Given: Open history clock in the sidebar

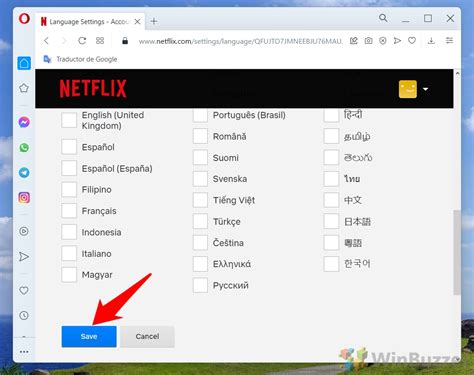Looking at the screenshot, I should [24, 315].
